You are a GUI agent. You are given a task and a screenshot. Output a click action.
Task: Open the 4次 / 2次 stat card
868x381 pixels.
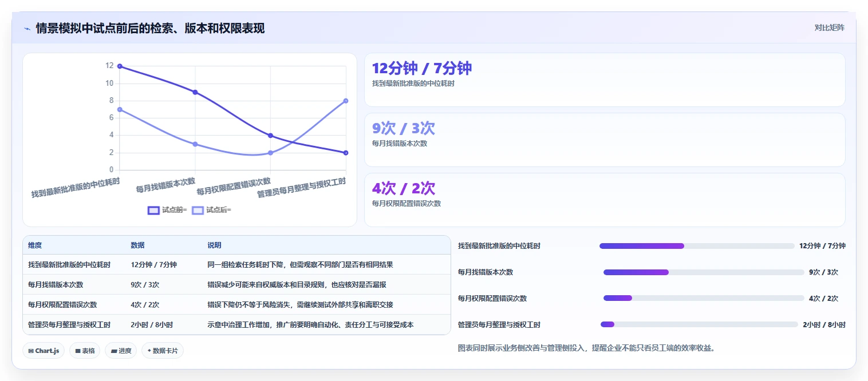605,200
